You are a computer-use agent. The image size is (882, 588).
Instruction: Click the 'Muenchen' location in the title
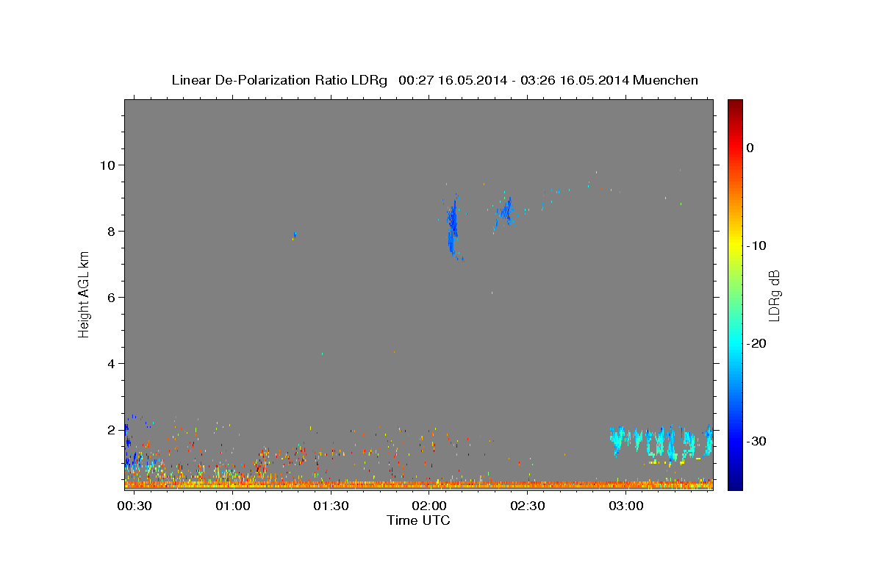tap(665, 80)
